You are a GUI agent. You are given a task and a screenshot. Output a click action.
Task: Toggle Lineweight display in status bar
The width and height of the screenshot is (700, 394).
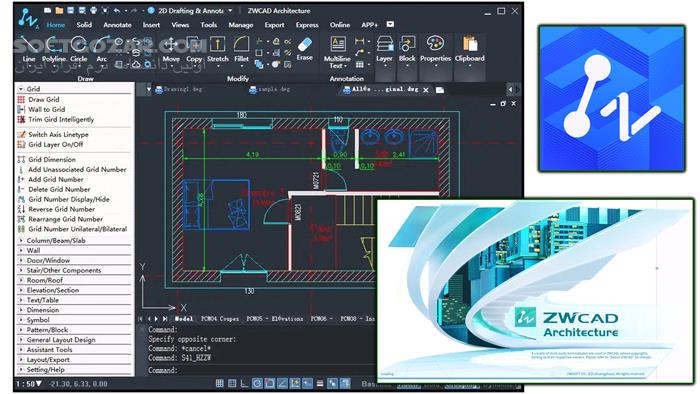point(320,383)
